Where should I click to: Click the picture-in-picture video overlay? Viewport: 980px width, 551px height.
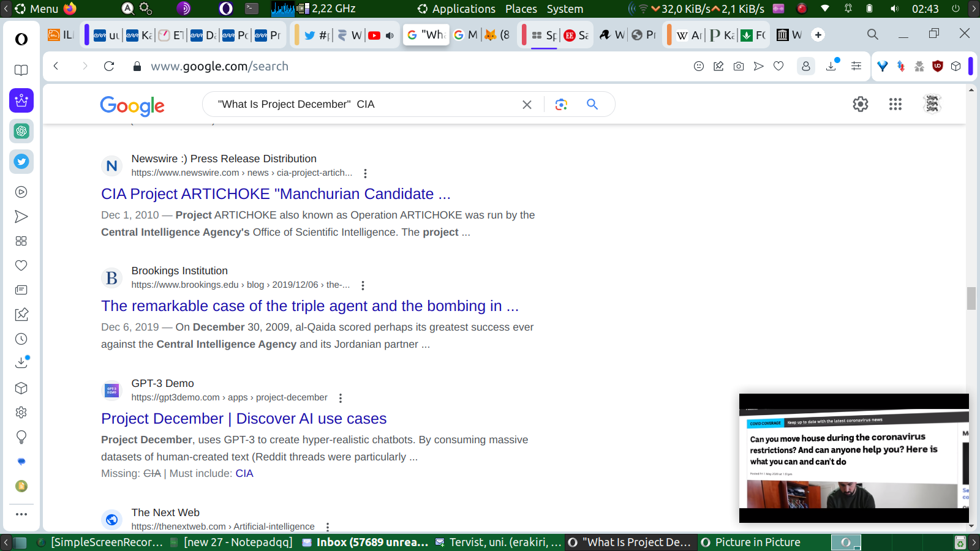pyautogui.click(x=854, y=458)
